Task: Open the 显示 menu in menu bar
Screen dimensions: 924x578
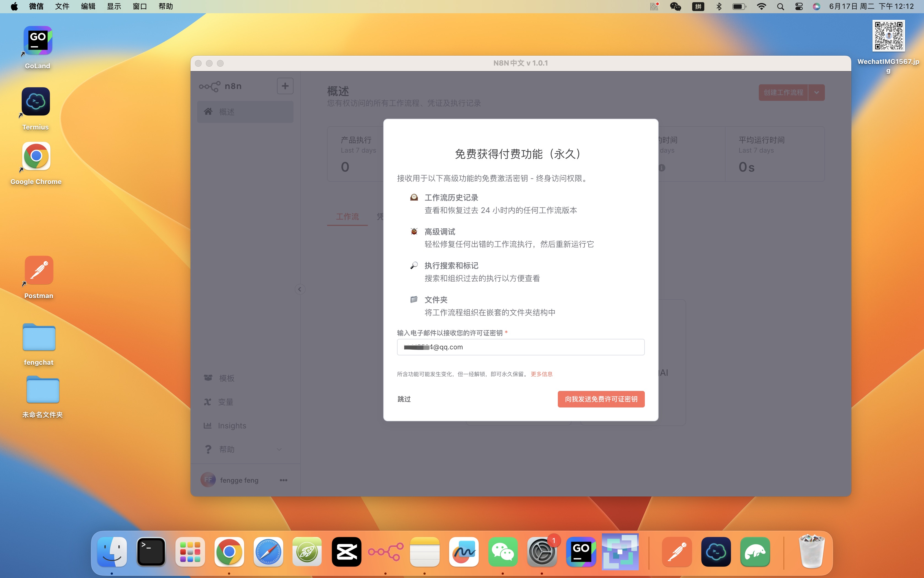Action: click(114, 7)
